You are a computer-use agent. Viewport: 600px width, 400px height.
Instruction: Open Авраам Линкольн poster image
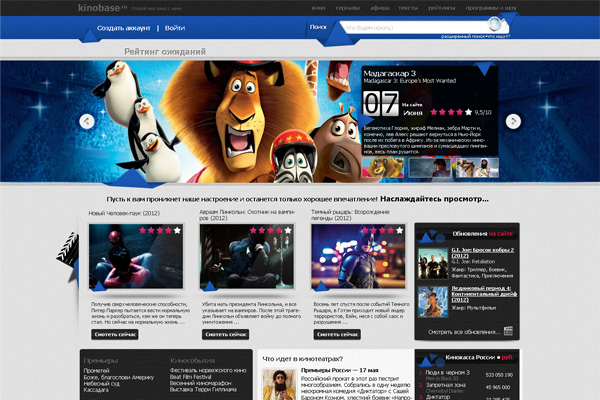[x=247, y=256]
